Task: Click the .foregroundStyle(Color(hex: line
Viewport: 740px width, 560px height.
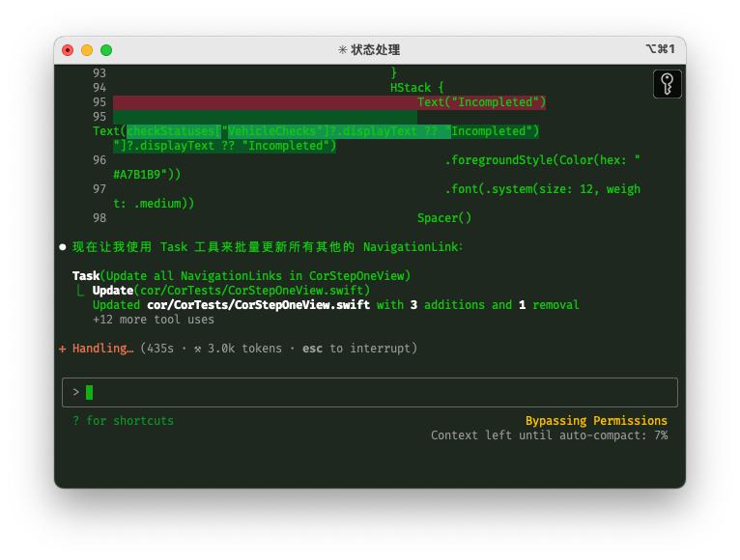Action: (x=542, y=160)
